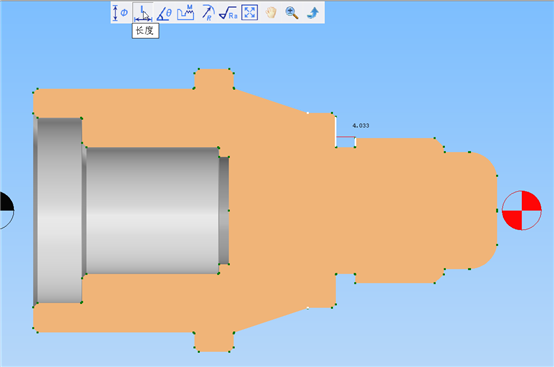Click the rounded right nose of the workpiece
Screen dimensions: 554x367
tap(484, 210)
